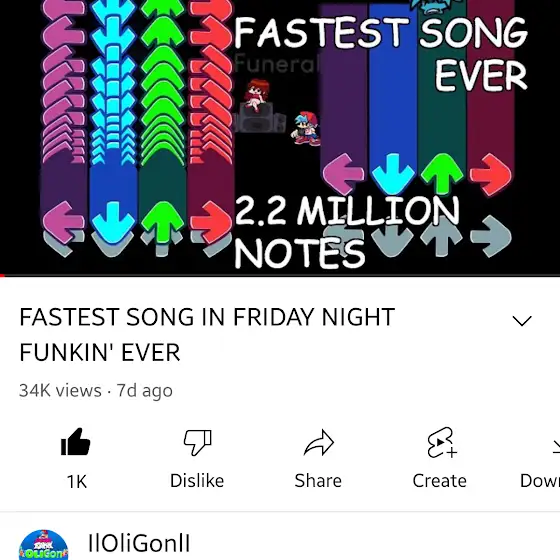Open the IIOliGonII channel name
Image resolution: width=560 pixels, height=560 pixels.
[139, 543]
